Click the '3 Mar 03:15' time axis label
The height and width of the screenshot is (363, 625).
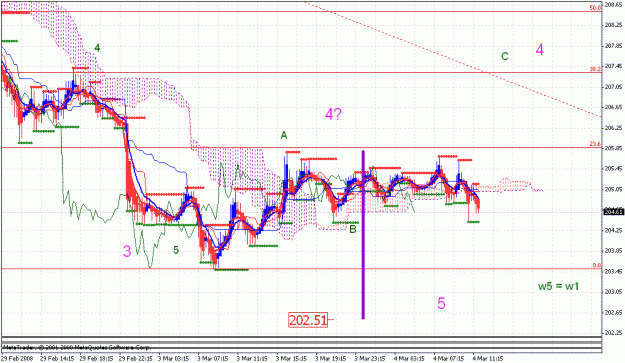pos(173,358)
